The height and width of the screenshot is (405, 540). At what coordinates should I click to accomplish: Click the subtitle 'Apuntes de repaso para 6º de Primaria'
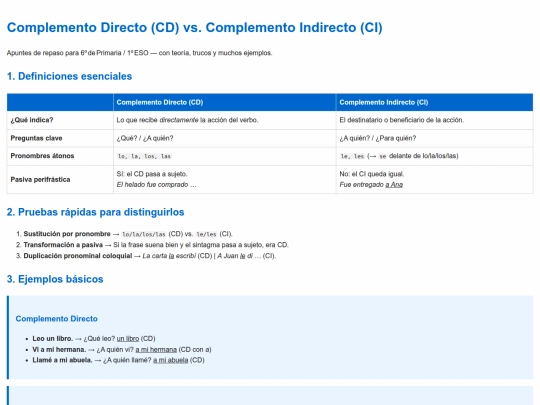pyautogui.click(x=64, y=53)
